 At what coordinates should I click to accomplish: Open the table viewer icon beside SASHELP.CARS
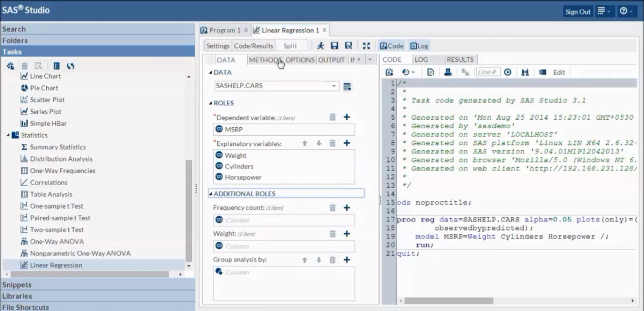click(347, 86)
